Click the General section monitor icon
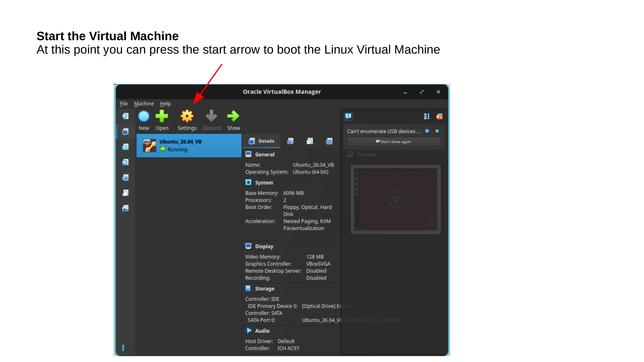Screen dimensions: 644x362 pos(248,154)
